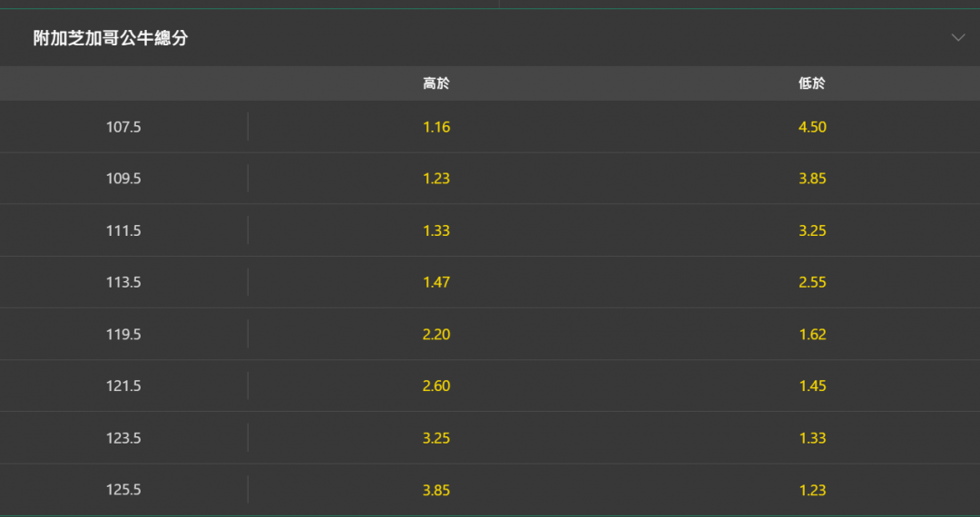Choose under 111.5 odds 3.25
Viewport: 980px width, 517px height.
(812, 230)
